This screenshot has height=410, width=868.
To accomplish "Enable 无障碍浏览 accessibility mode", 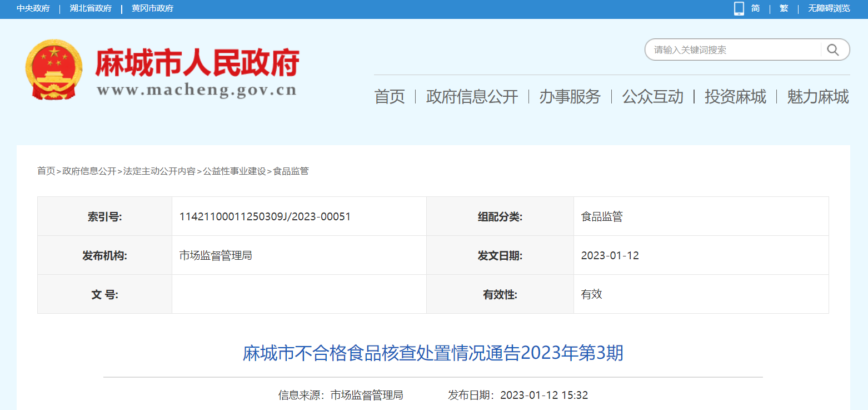I will 829,8.
